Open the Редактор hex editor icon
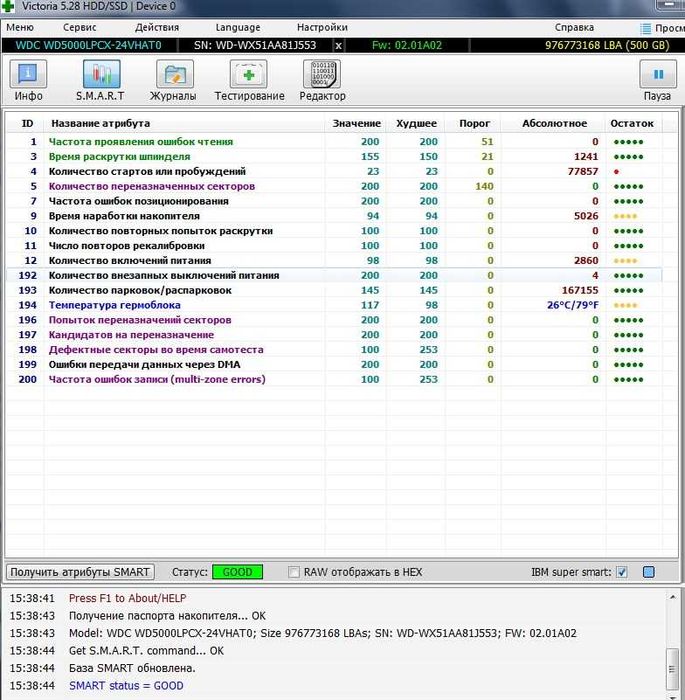The width and height of the screenshot is (685, 700). coord(322,74)
